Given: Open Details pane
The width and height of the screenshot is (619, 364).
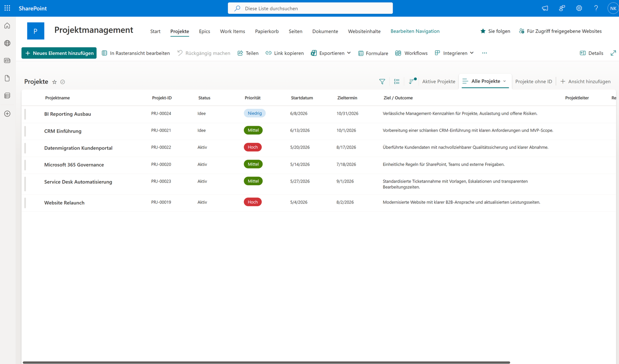Looking at the screenshot, I should [592, 53].
